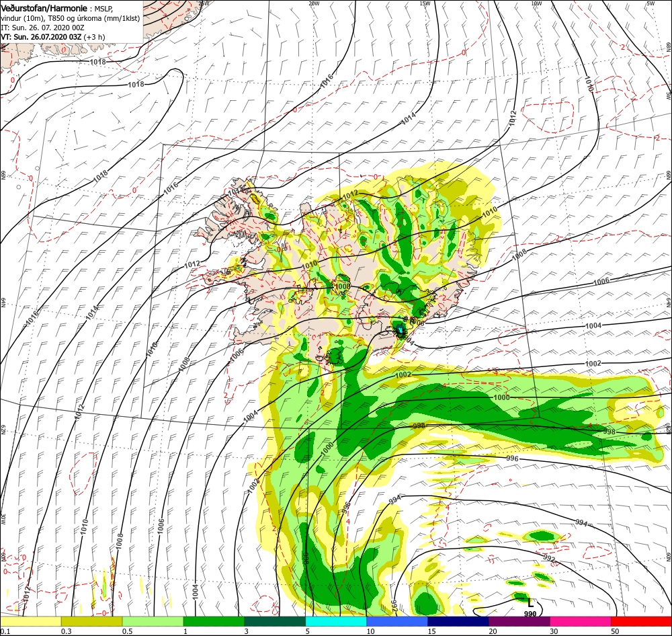Image resolution: width=672 pixels, height=636 pixels.
Task: Click the red above-50 legend swatch
Action: click(641, 621)
